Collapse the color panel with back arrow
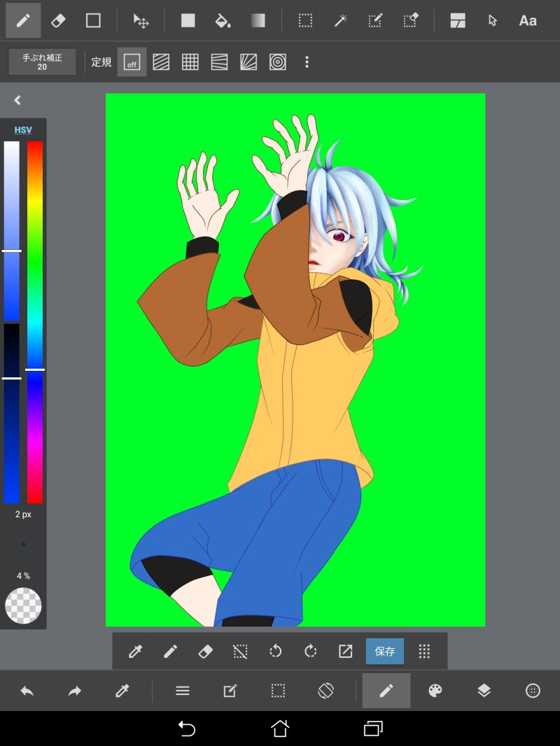 click(17, 100)
